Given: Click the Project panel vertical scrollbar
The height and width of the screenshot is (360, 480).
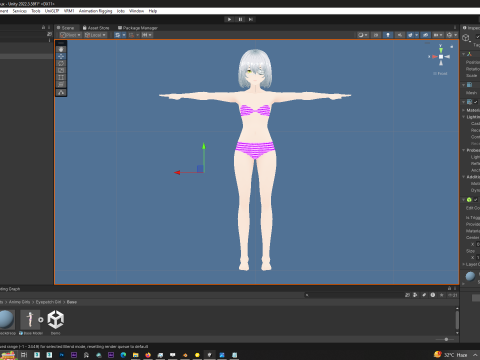Looking at the screenshot, I should pos(457,320).
